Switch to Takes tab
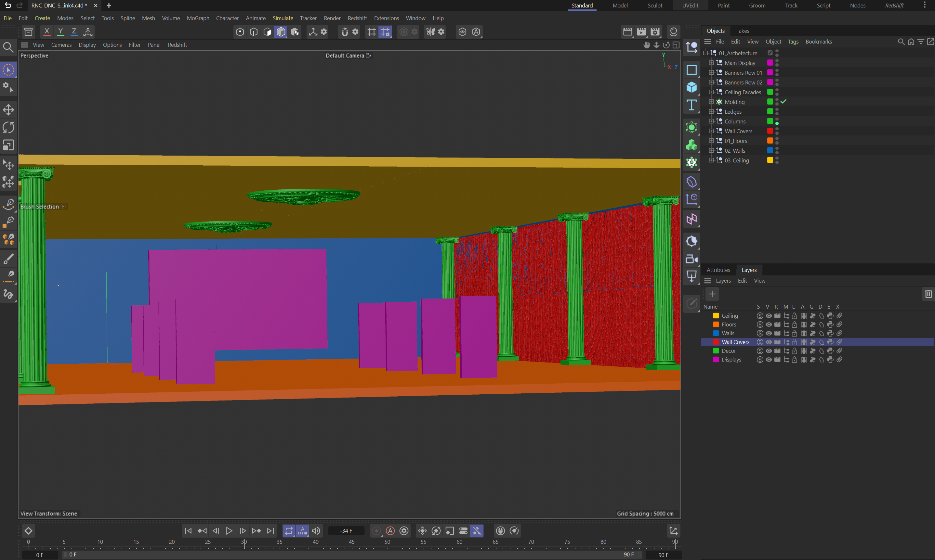Screen dimensions: 935x560 coord(743,31)
